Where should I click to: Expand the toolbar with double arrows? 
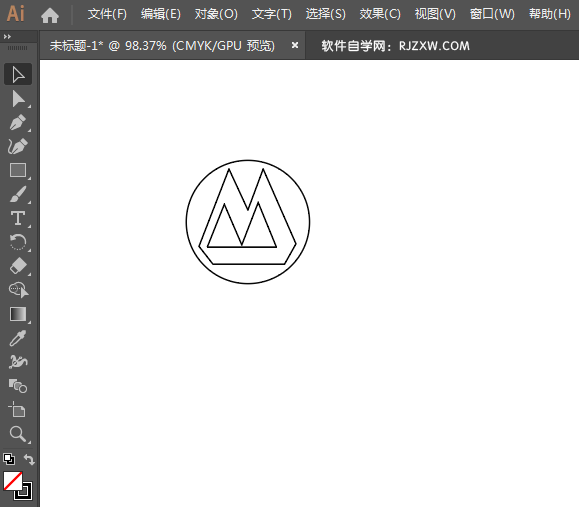[x=7, y=37]
